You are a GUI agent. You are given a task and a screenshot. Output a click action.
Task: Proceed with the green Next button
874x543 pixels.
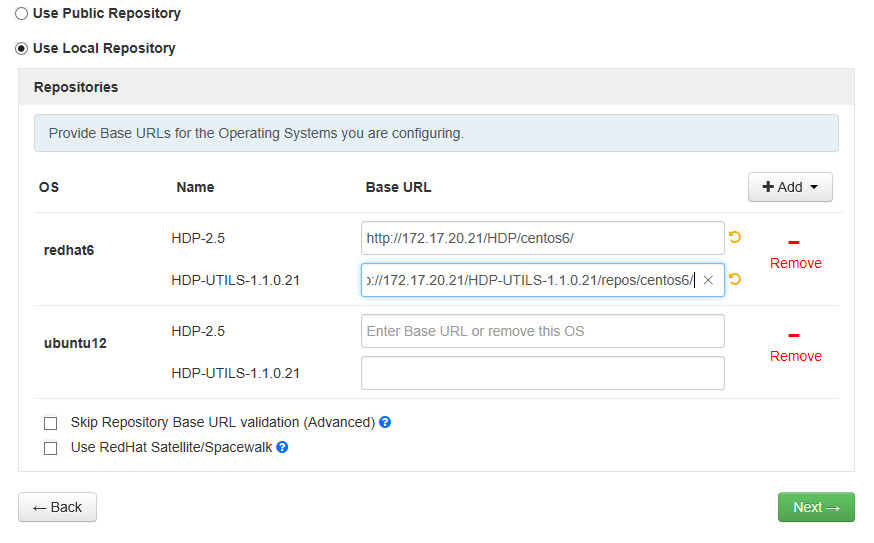816,507
